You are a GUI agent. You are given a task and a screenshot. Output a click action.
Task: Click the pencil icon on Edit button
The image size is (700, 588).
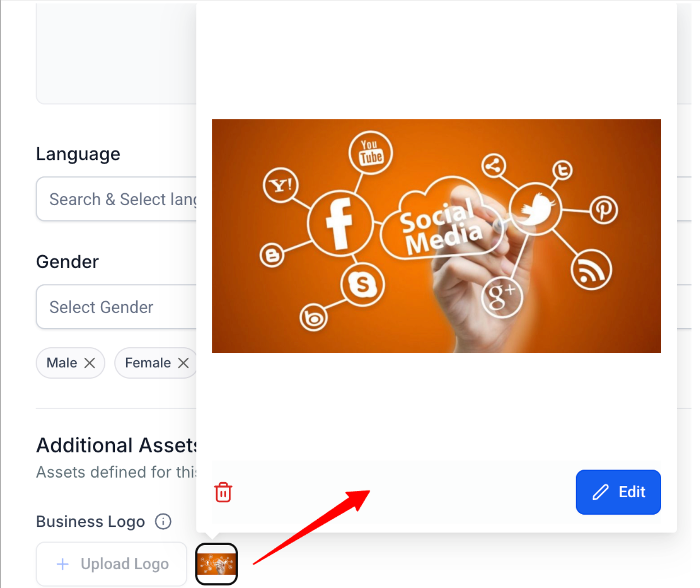click(x=601, y=492)
